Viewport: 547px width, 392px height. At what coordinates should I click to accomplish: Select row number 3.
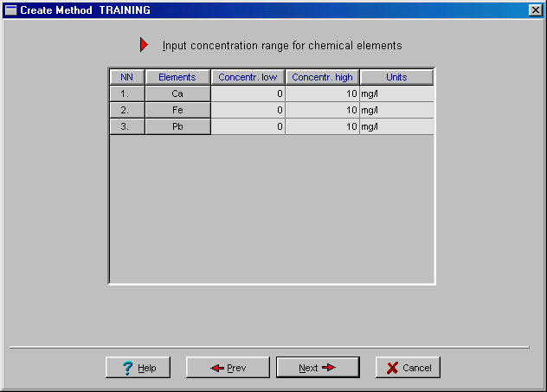point(127,126)
